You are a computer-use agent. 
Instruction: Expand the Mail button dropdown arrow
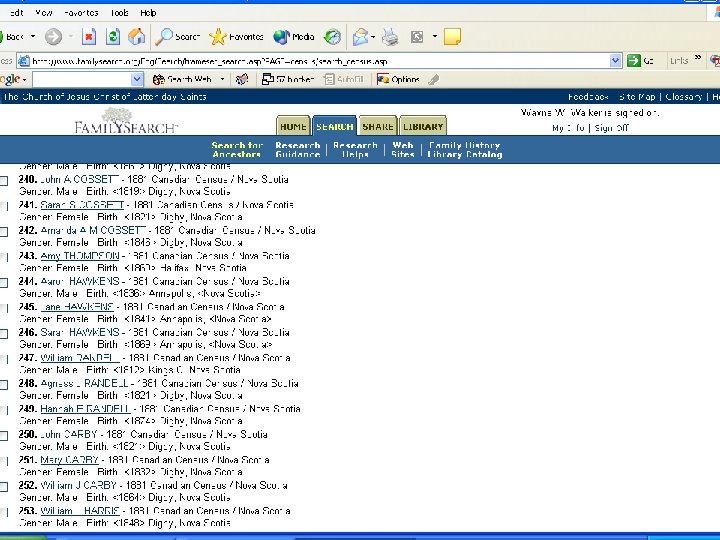pyautogui.click(x=373, y=36)
